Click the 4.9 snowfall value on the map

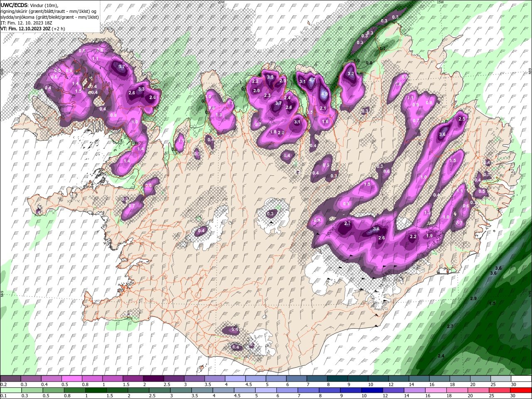pyautogui.click(x=325, y=94)
